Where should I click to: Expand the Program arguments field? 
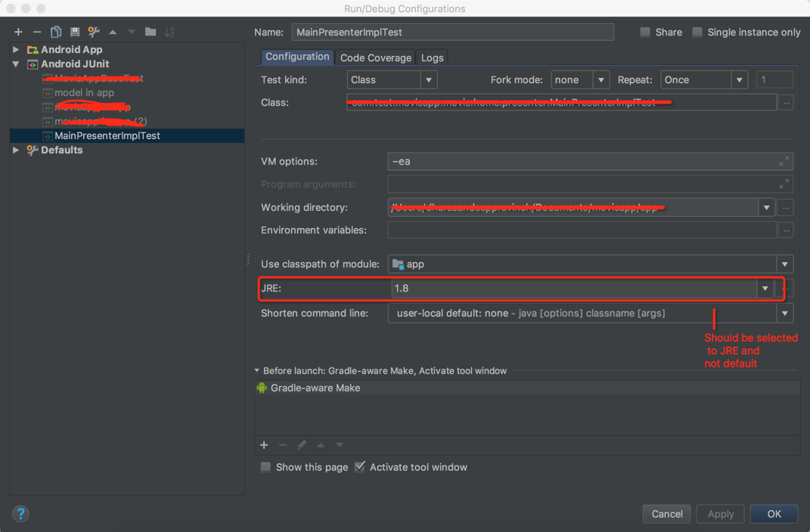784,184
